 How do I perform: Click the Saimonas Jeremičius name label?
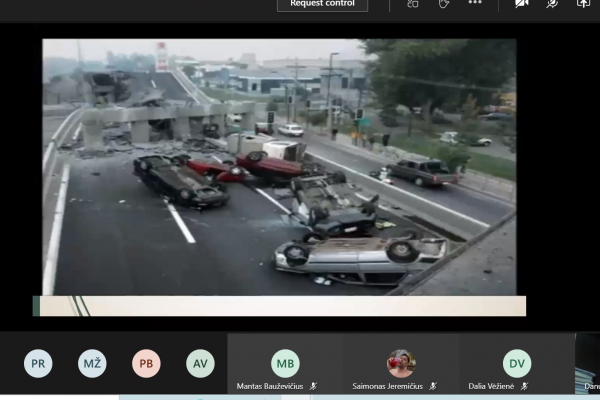click(x=388, y=386)
